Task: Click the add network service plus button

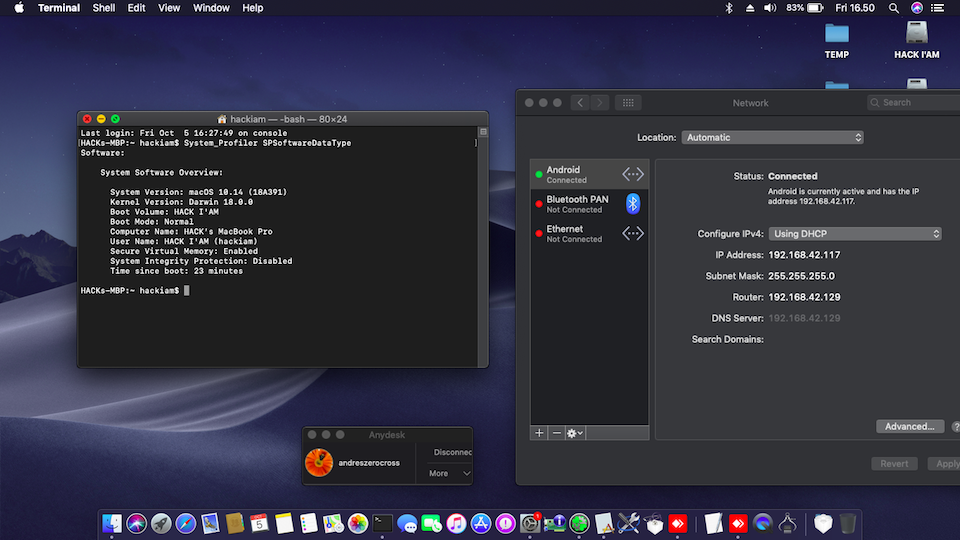Action: [x=540, y=433]
